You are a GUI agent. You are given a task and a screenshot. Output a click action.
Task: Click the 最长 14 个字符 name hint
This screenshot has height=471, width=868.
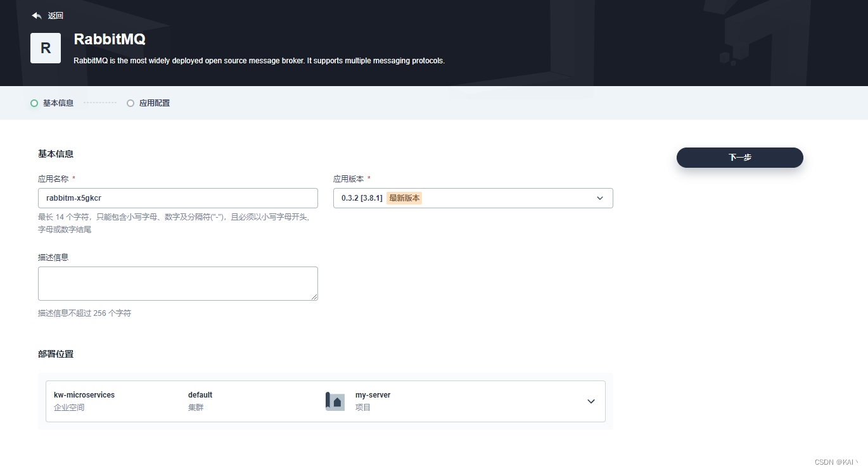click(x=174, y=223)
